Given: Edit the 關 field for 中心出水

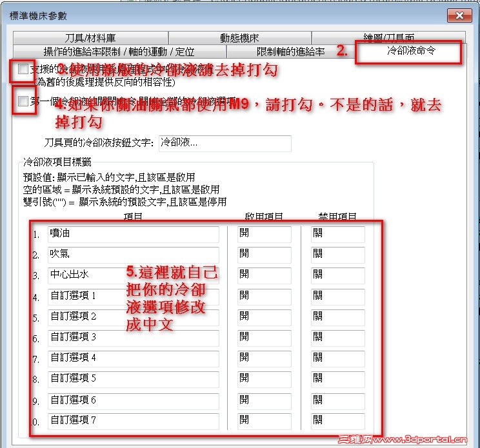Looking at the screenshot, I should click(x=338, y=275).
